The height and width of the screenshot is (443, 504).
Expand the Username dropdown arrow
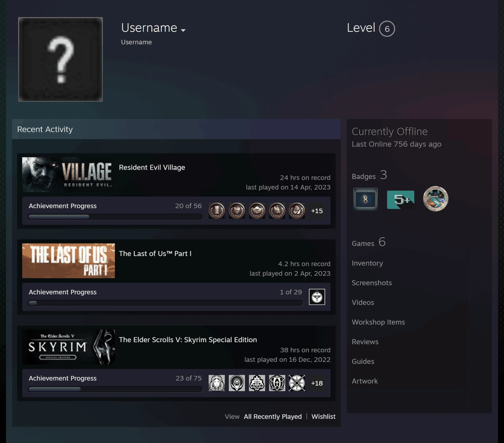[183, 30]
